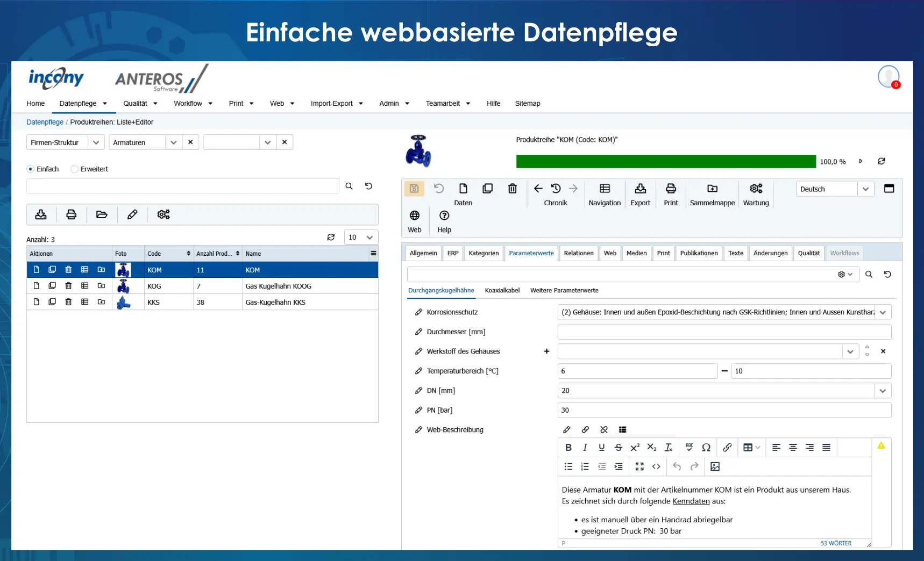Open the Sammelmappe toolbar button

click(x=712, y=189)
